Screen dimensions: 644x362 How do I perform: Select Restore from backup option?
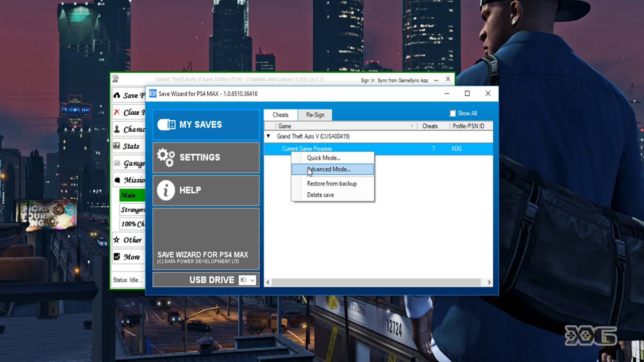click(x=332, y=183)
